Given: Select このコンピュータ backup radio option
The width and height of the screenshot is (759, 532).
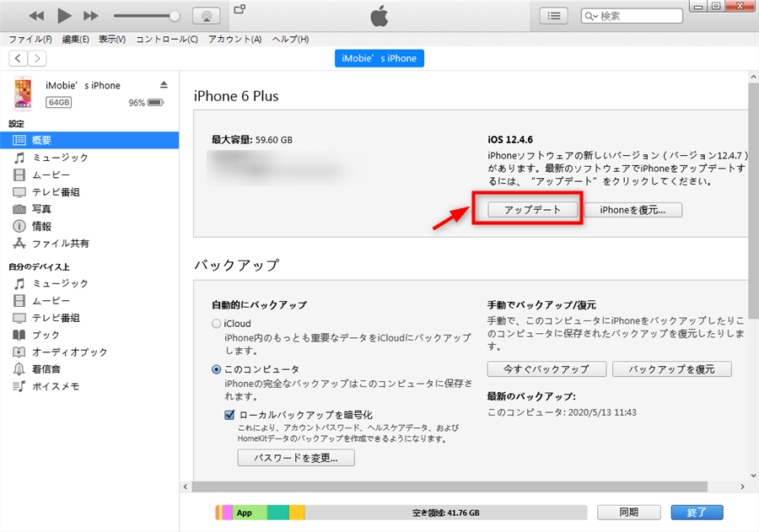Looking at the screenshot, I should (x=217, y=369).
